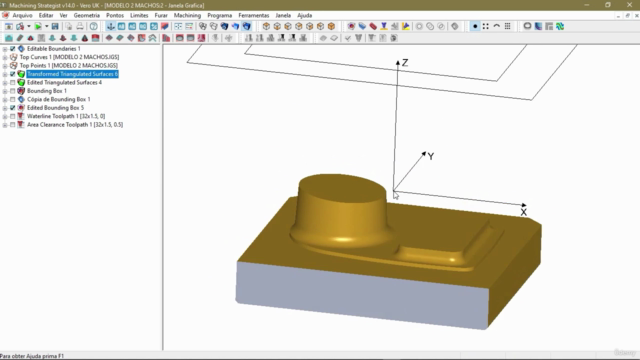Click the blue tool holder icon on yellow base
The width and height of the screenshot is (640, 360).
tap(384, 27)
